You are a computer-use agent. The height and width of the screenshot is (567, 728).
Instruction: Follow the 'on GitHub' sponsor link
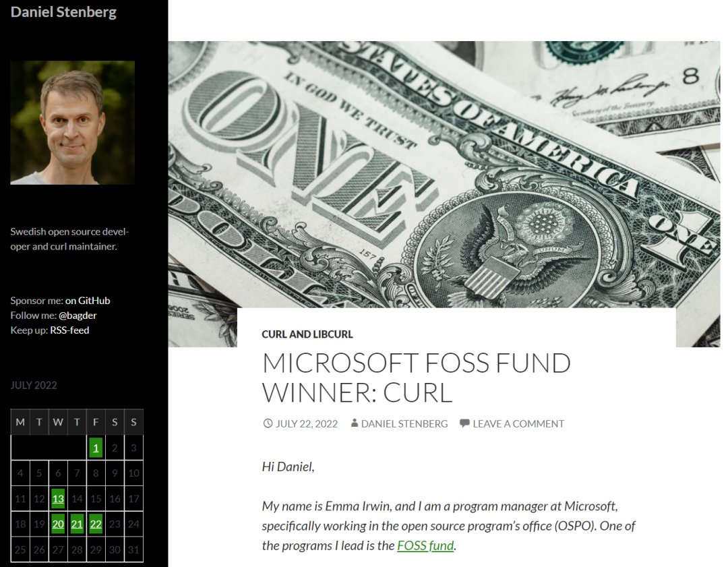(x=88, y=301)
